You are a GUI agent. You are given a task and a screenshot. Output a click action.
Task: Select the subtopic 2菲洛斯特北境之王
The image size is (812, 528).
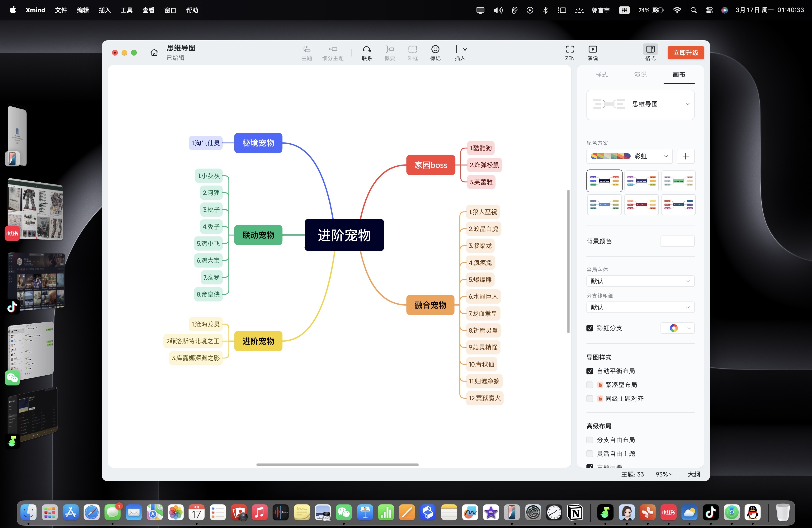click(193, 341)
